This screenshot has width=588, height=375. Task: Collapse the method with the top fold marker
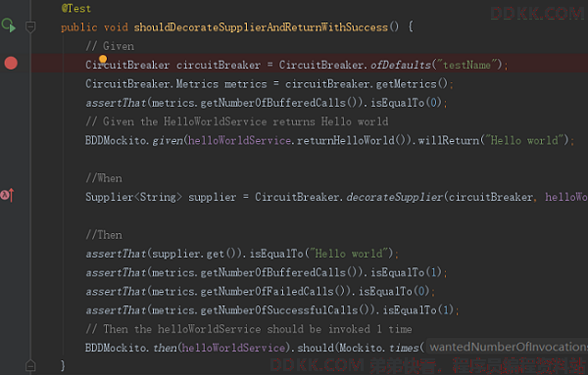[30, 27]
